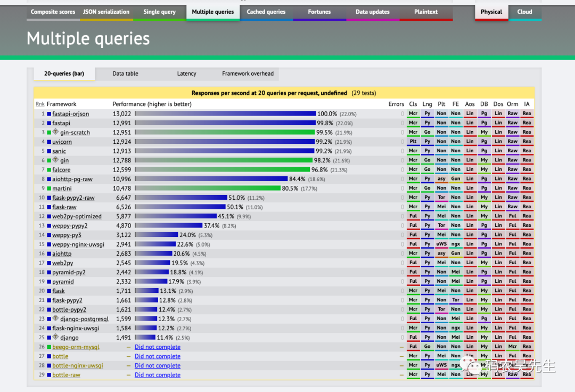Click the Mcr ORM tag in beego-orm-mysql row
This screenshot has width=575, height=392.
pyautogui.click(x=513, y=347)
